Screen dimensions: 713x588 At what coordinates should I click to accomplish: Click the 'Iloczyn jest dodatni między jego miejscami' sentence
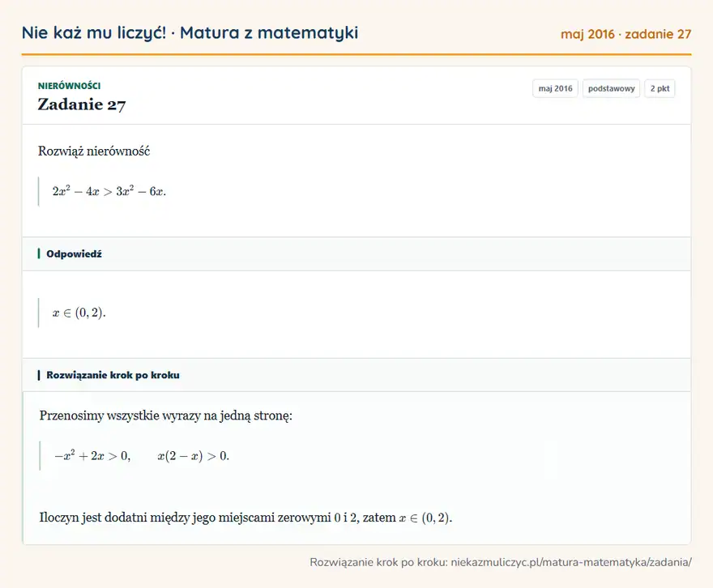(245, 518)
